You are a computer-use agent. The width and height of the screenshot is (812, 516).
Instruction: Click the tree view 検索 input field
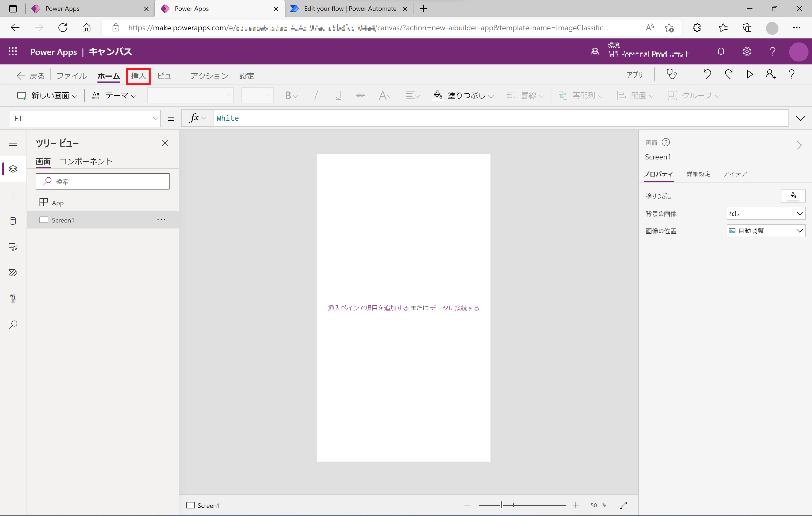pos(103,181)
